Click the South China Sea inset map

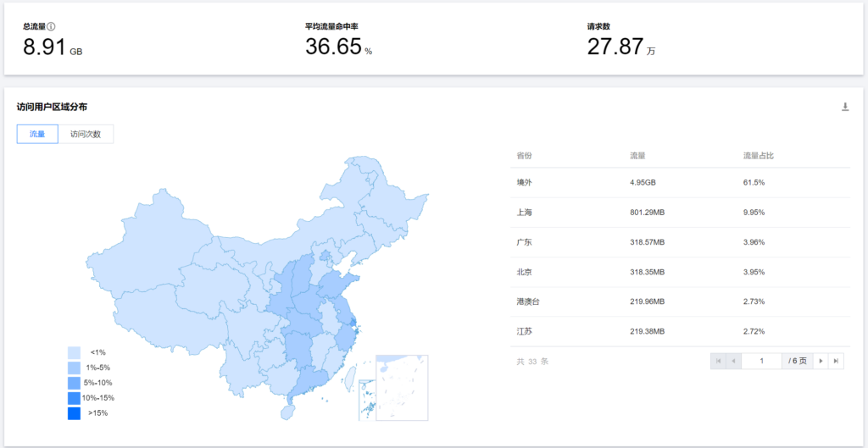(401, 387)
